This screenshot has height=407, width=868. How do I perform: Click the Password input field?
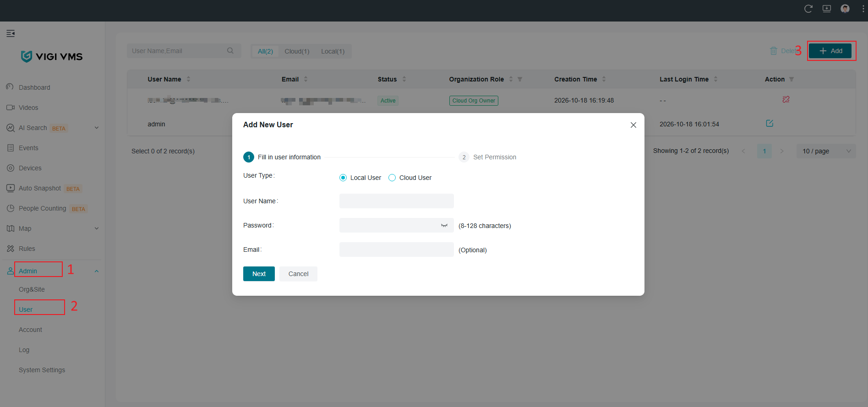(397, 225)
